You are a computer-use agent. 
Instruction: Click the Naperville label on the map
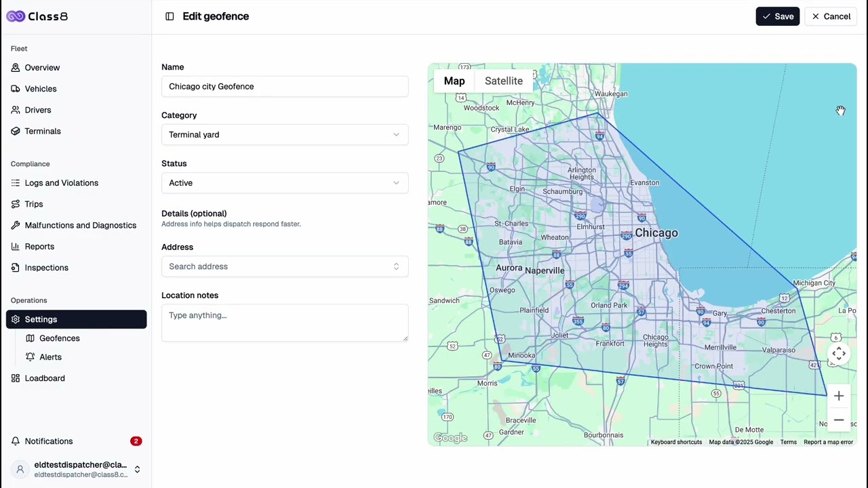[x=545, y=270]
